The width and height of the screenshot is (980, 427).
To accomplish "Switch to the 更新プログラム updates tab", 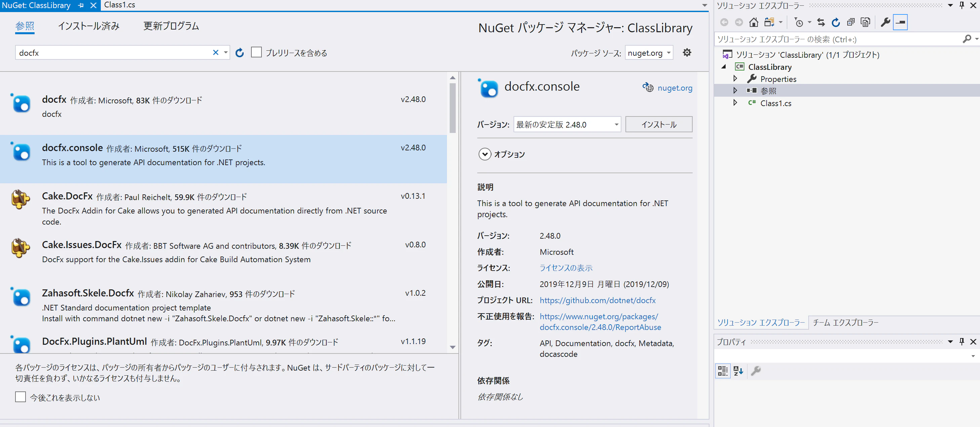I will point(171,26).
